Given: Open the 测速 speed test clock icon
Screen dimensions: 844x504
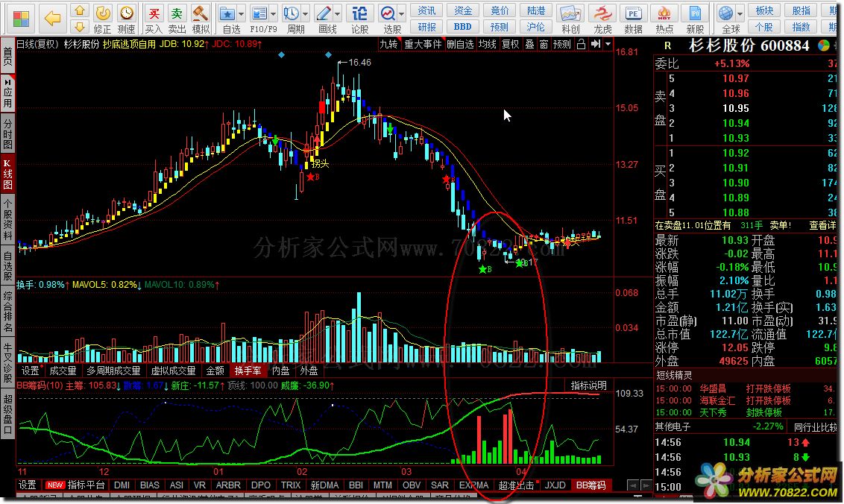Looking at the screenshot, I should (x=127, y=19).
